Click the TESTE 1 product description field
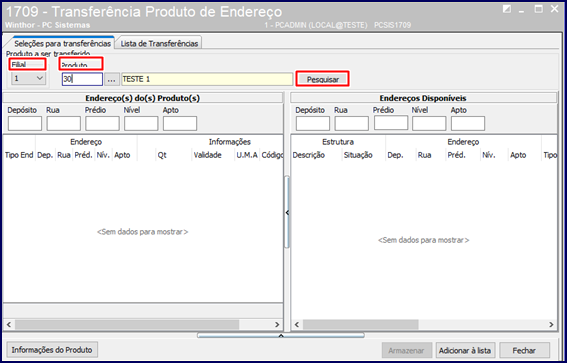This screenshot has height=363, width=567. coord(207,79)
